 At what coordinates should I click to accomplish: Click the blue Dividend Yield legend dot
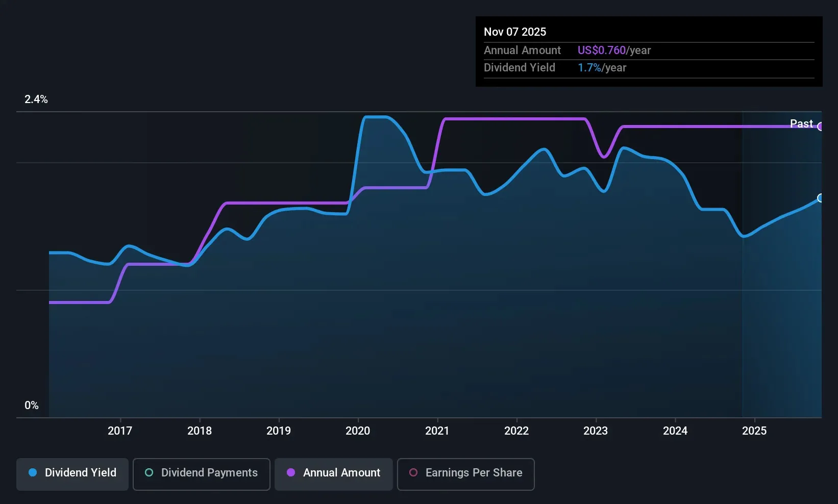tap(32, 473)
